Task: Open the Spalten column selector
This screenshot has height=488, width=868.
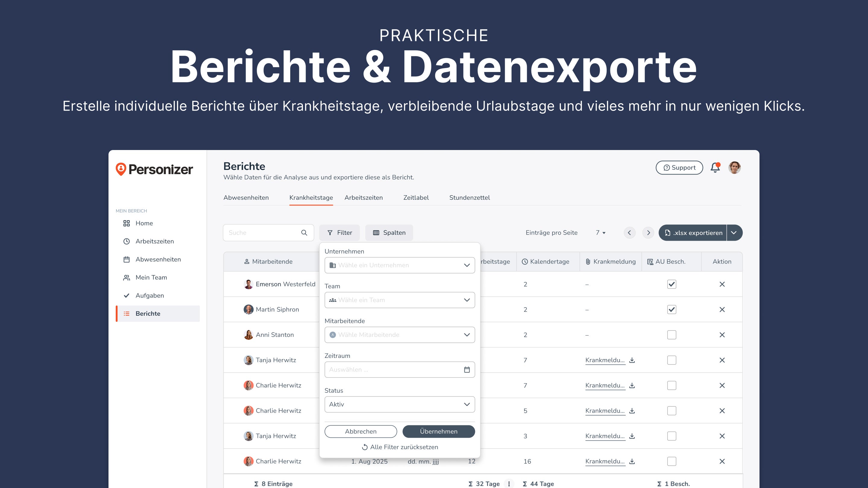Action: (389, 233)
